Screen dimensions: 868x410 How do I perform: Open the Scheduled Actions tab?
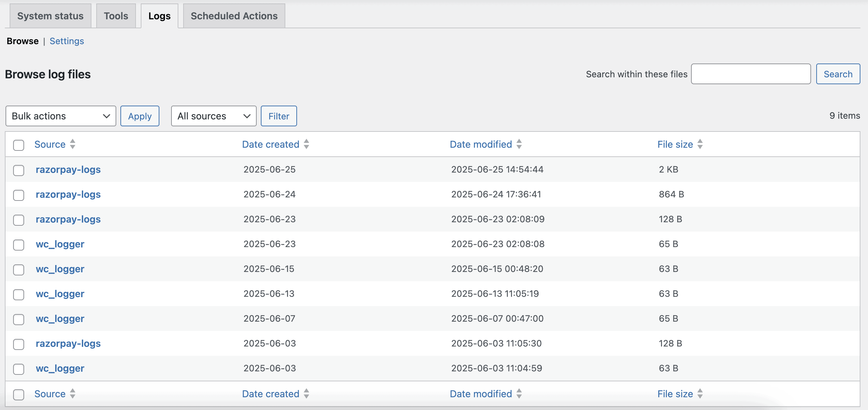coord(234,16)
